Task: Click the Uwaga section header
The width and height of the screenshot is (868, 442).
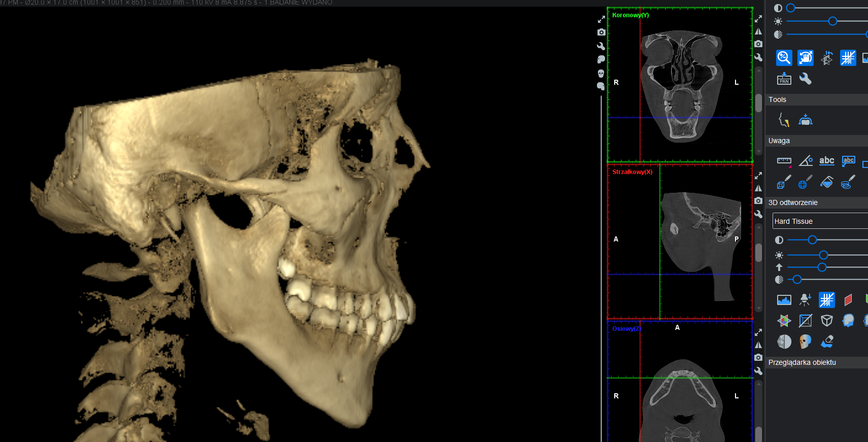Action: (779, 141)
